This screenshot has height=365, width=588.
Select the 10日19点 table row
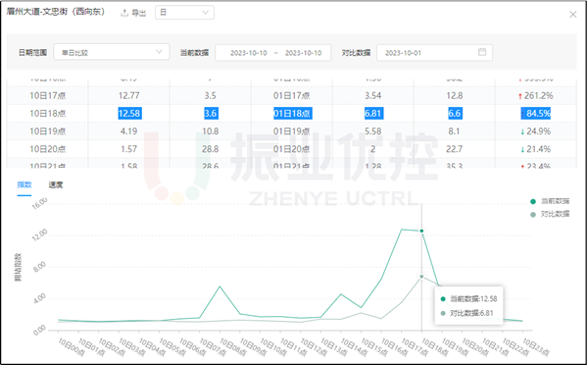point(291,131)
